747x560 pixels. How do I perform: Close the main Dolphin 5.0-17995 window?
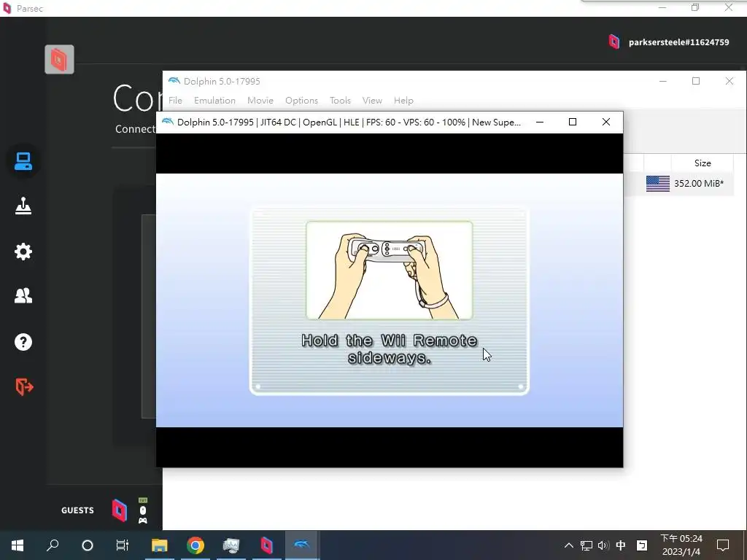(729, 81)
